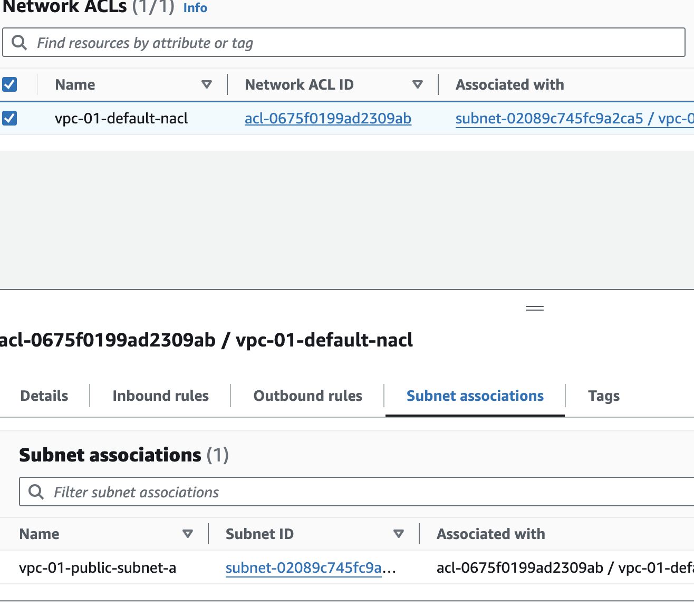
Task: Sort by Network ACL ID column arrow
Action: [418, 84]
